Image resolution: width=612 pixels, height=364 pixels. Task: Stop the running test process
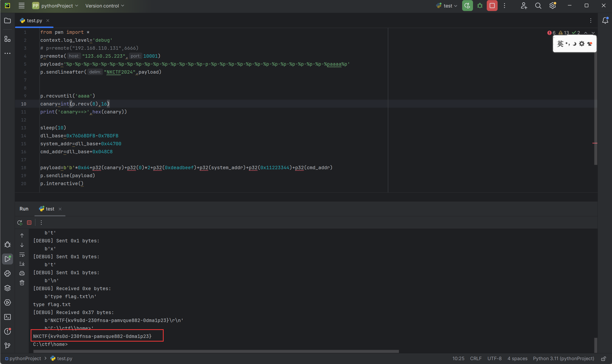pos(492,6)
